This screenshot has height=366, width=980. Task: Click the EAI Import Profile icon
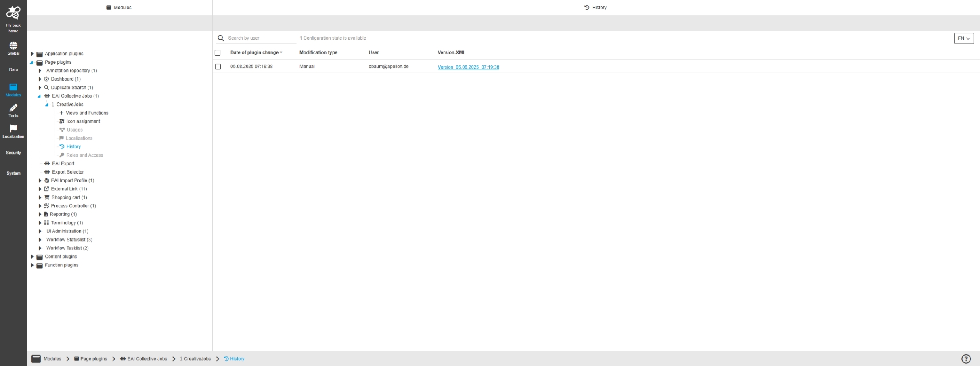46,181
